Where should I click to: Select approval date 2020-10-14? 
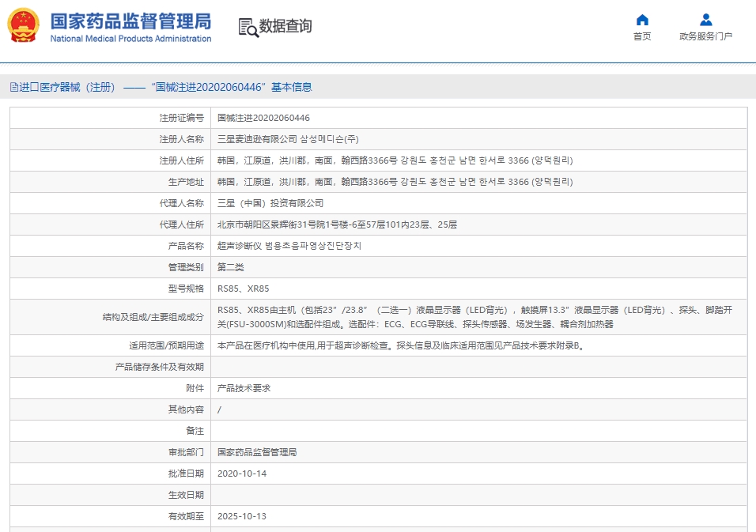242,474
